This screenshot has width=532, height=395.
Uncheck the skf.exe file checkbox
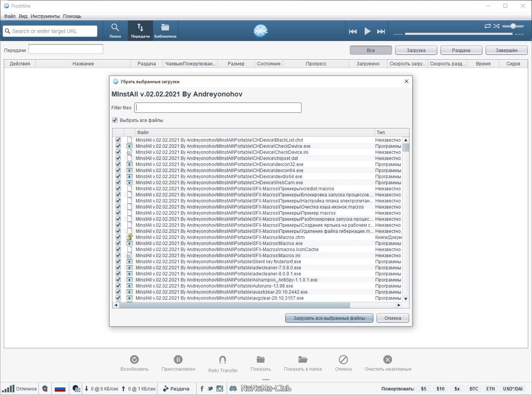[118, 261]
